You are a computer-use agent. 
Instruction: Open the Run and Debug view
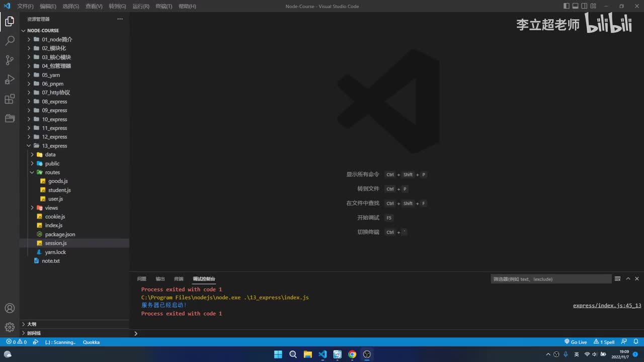tap(10, 79)
